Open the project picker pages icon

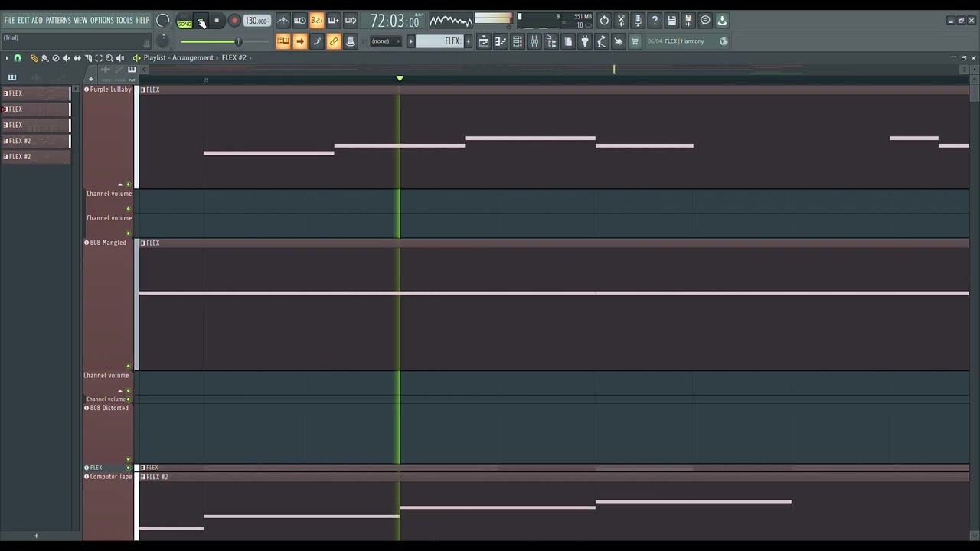tap(568, 41)
